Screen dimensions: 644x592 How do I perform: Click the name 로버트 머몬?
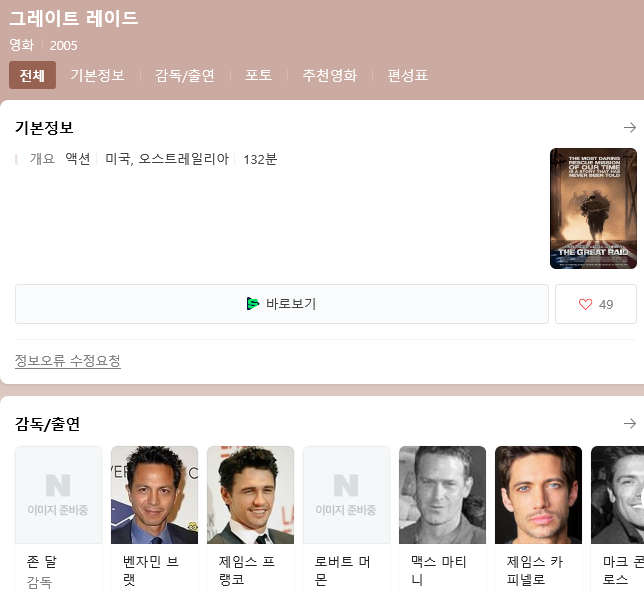pyautogui.click(x=343, y=571)
